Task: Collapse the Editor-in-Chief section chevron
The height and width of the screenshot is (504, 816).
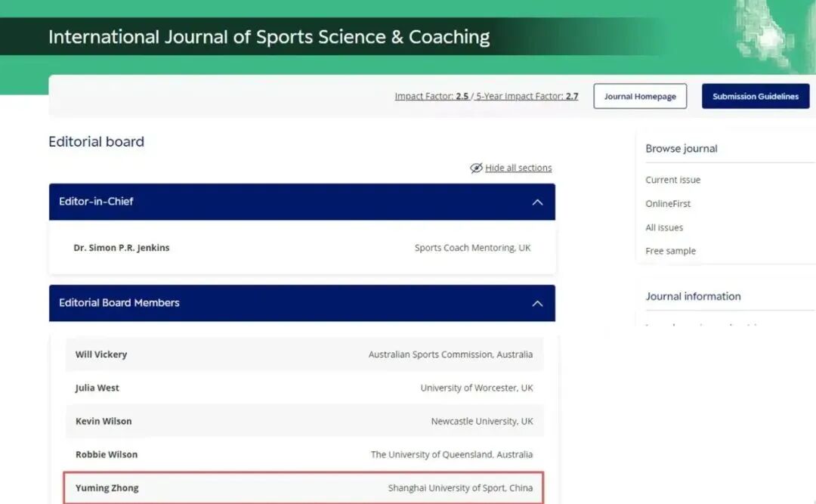Action: pos(538,202)
